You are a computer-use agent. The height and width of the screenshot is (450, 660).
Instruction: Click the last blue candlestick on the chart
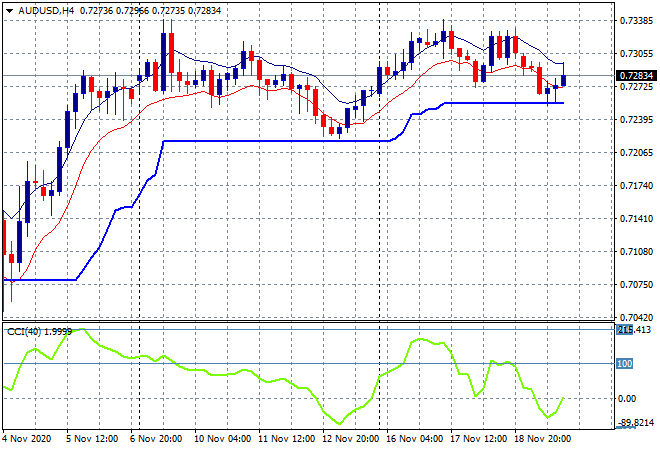[x=564, y=80]
